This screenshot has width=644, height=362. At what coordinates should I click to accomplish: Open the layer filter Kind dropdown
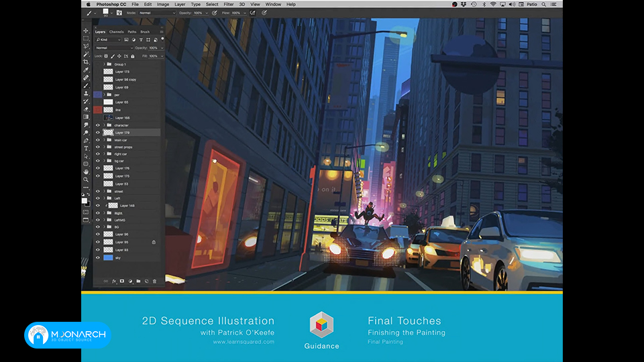point(109,40)
